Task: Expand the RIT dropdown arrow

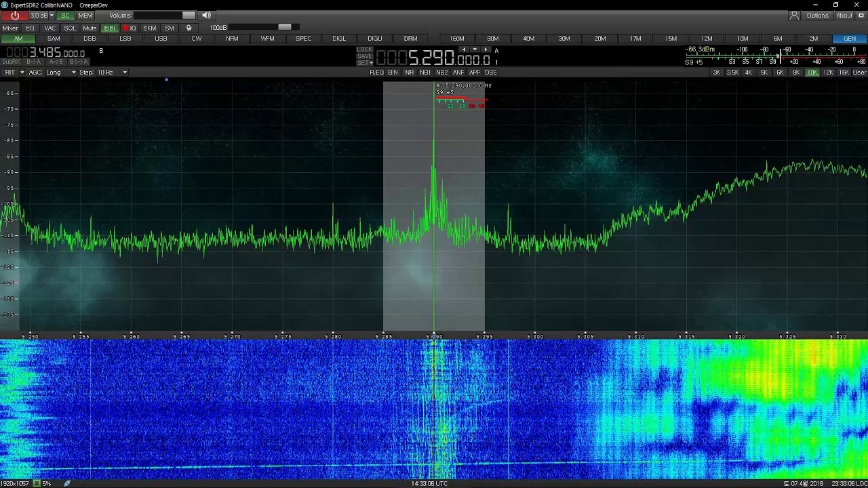Action: click(22, 73)
